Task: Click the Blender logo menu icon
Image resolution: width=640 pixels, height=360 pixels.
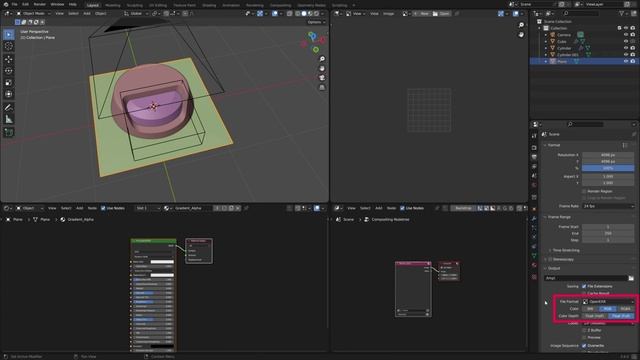Action: coord(6,4)
